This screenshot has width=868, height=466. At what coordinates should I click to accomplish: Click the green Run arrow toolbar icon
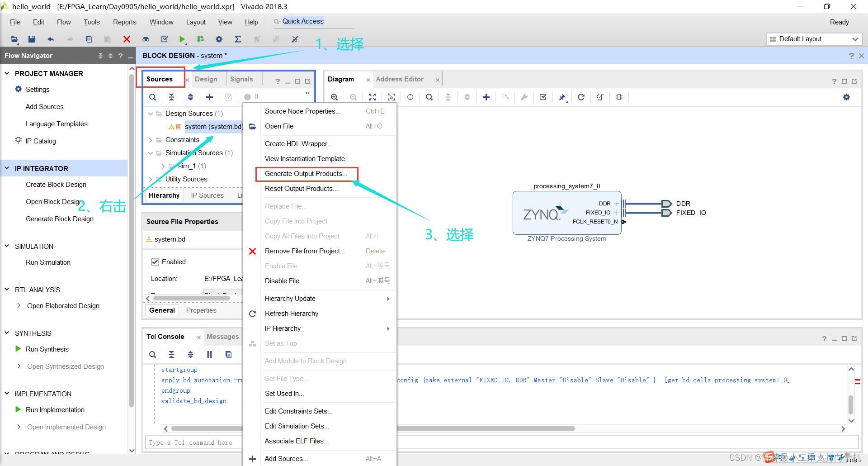pos(182,39)
